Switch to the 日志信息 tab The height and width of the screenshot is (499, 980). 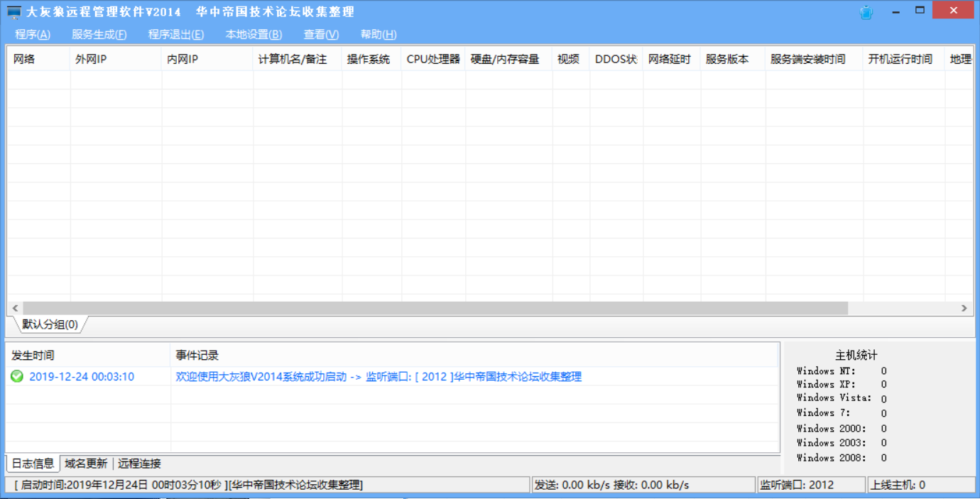[x=33, y=464]
